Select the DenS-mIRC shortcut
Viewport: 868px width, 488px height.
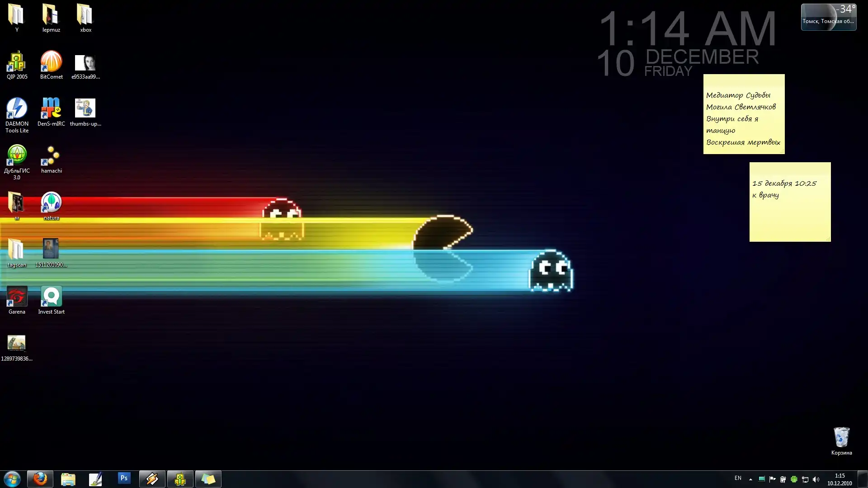[51, 109]
